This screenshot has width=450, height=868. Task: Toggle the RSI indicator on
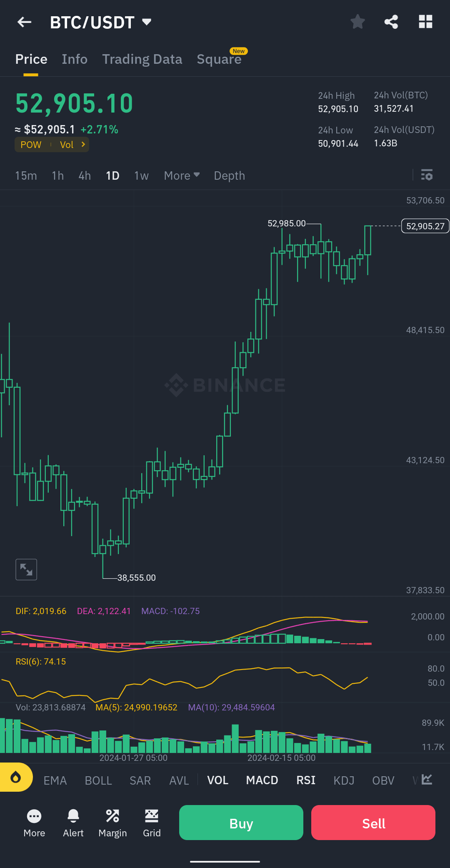pos(305,780)
